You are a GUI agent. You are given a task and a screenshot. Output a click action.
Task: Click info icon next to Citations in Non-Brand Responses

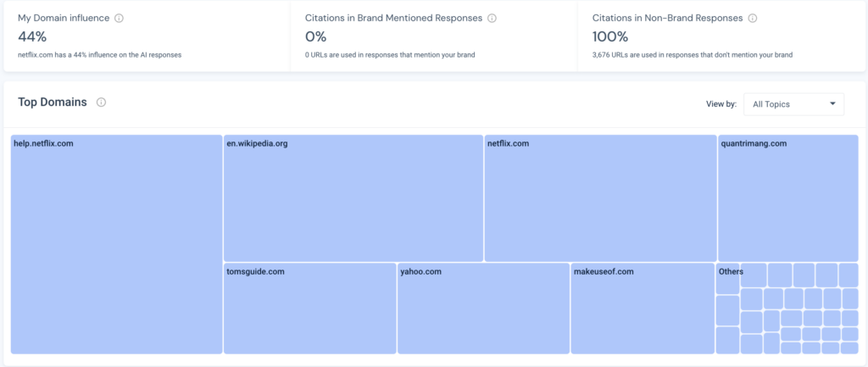click(753, 18)
